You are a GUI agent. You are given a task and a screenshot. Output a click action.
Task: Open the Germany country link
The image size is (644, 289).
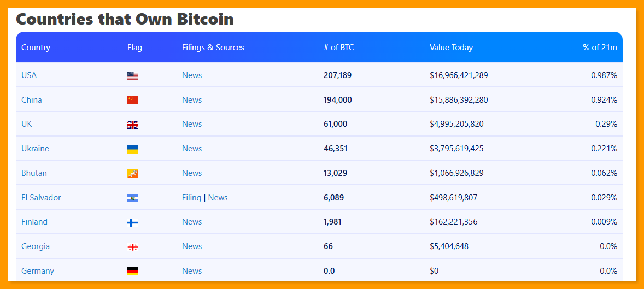tap(38, 271)
